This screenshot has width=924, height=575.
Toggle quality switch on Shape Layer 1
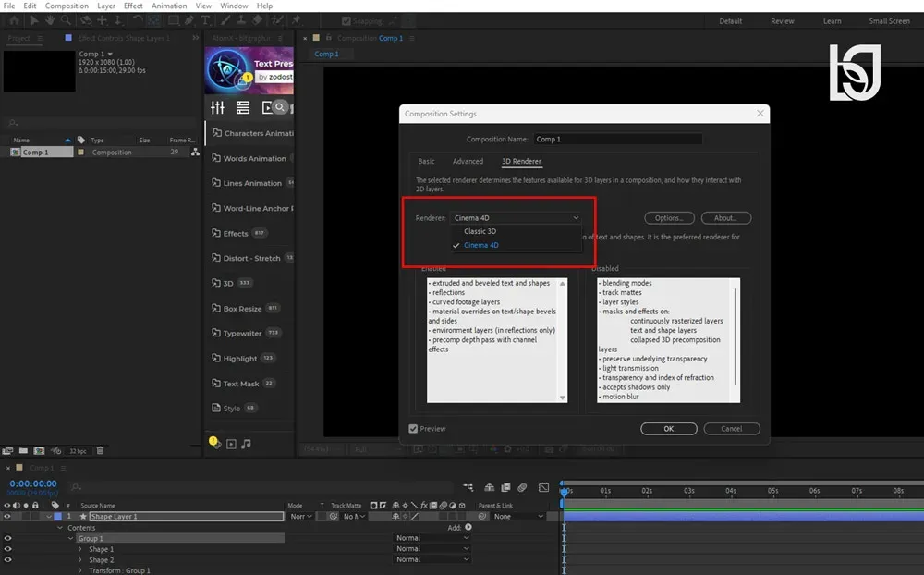[x=415, y=516]
